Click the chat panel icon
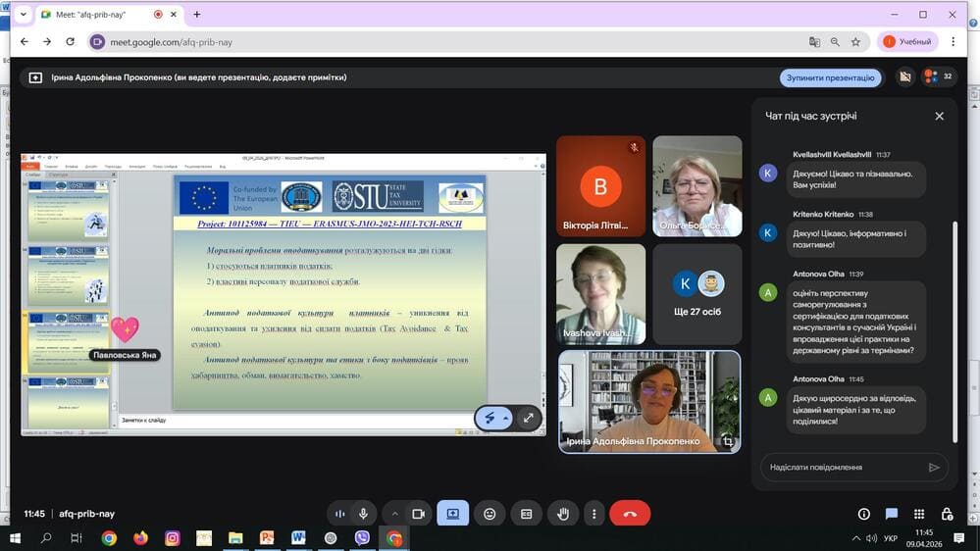The height and width of the screenshot is (551, 980). coord(892,514)
